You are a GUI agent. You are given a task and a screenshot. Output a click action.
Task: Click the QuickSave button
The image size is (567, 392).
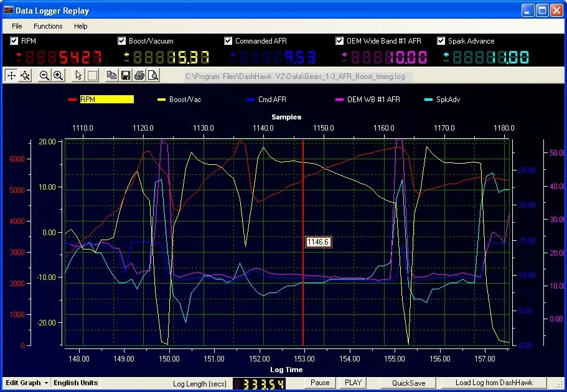click(408, 383)
